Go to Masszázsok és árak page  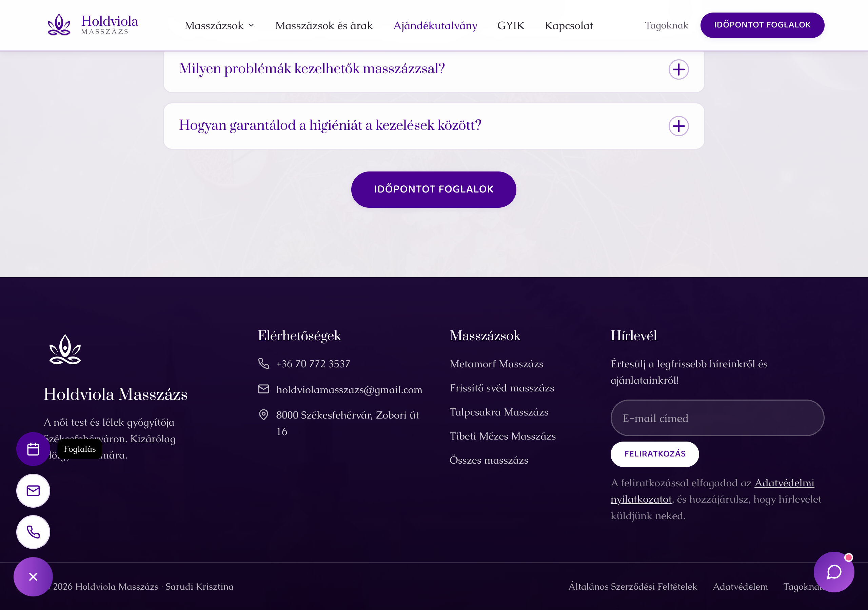point(324,26)
